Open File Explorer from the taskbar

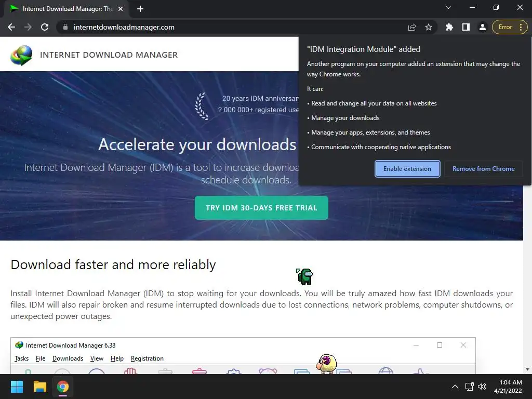click(39, 387)
